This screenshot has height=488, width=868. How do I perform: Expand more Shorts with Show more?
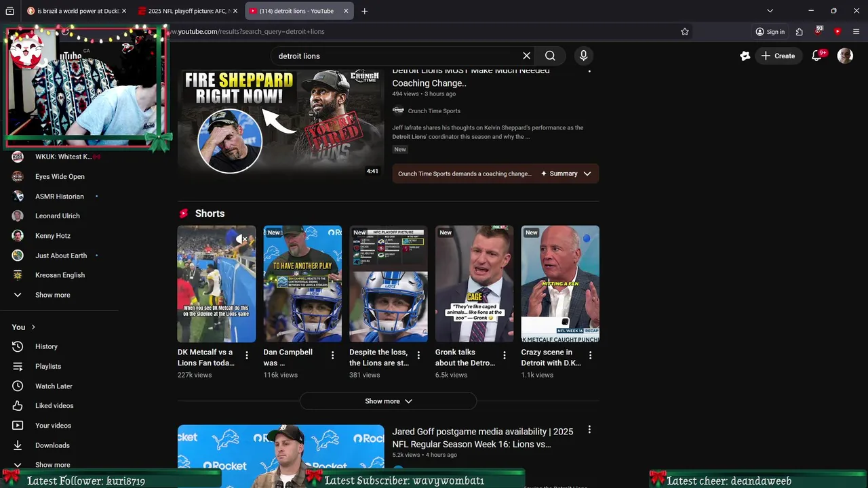[388, 401]
